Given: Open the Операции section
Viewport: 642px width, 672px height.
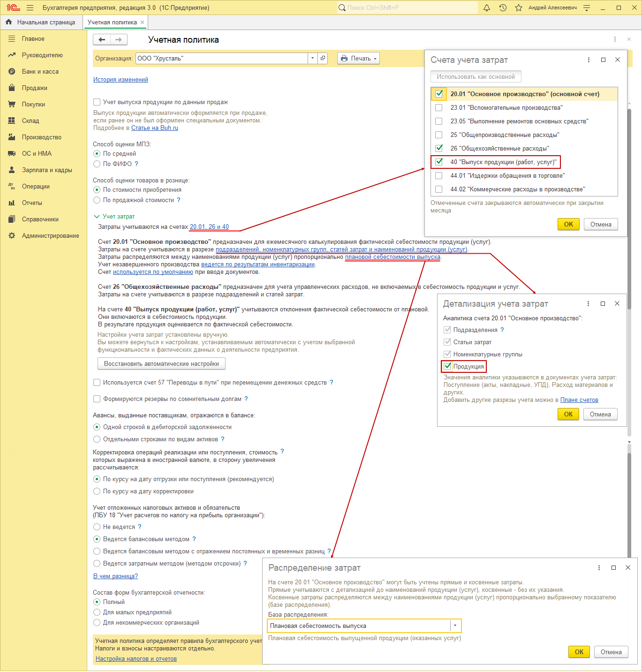Looking at the screenshot, I should (36, 187).
